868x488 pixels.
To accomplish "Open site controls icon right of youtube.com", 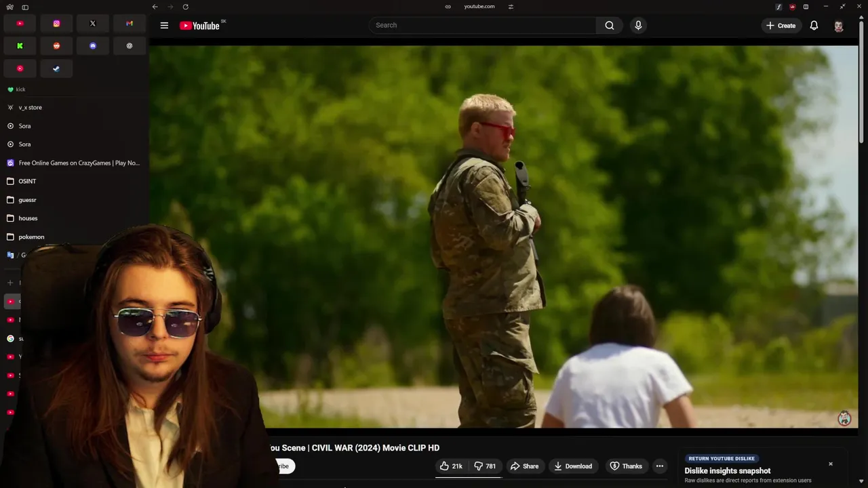I will point(511,7).
